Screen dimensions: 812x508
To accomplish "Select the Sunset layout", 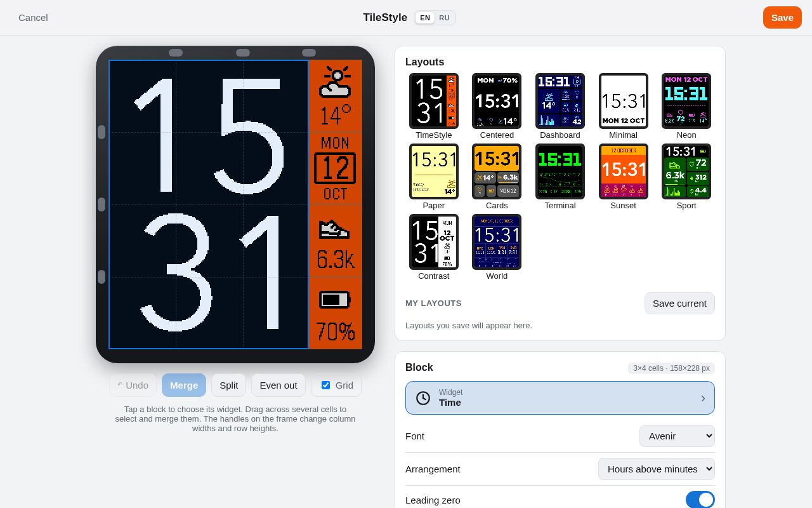I will click(x=623, y=171).
